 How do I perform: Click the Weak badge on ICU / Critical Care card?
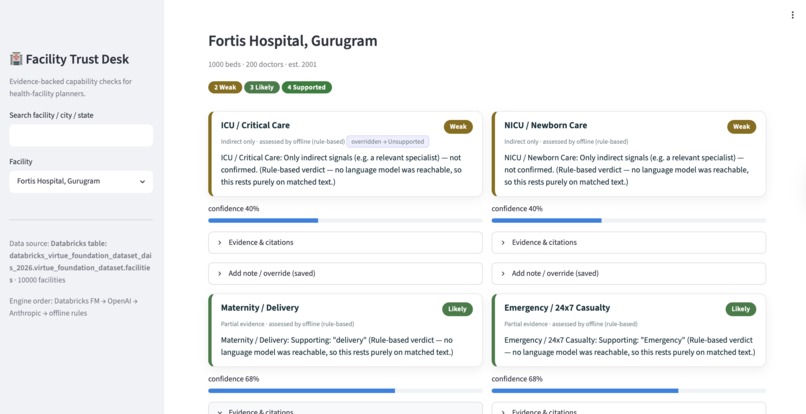click(x=458, y=127)
